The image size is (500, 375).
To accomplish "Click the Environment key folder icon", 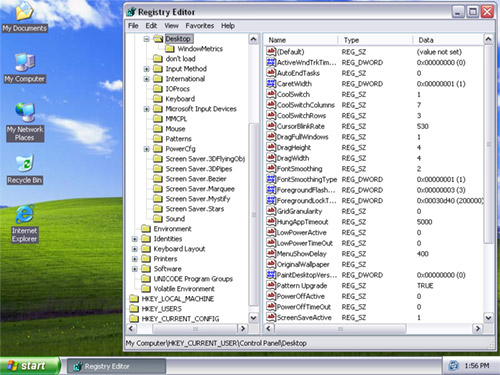I will (x=146, y=229).
